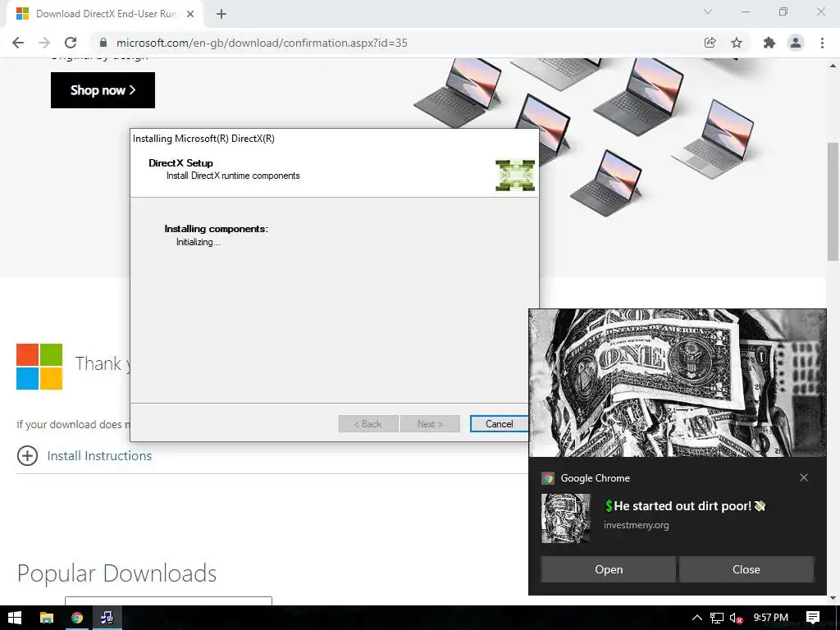Click the tab search chevron
The image size is (840, 630).
tap(708, 11)
